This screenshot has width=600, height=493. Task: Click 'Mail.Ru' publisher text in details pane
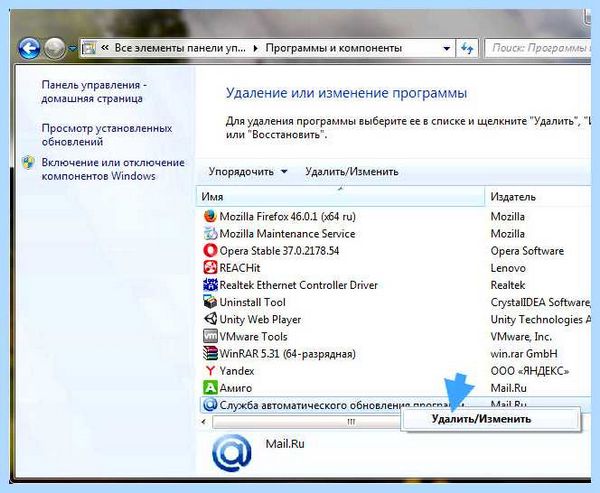tap(285, 444)
